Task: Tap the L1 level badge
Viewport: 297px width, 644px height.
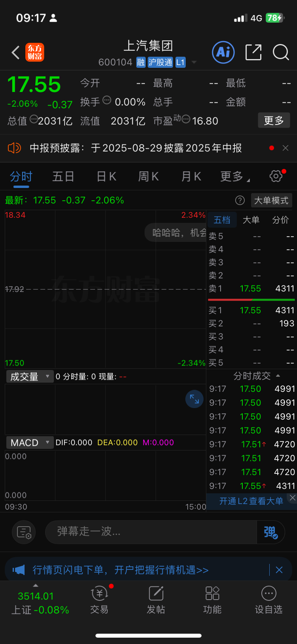Action: [181, 62]
